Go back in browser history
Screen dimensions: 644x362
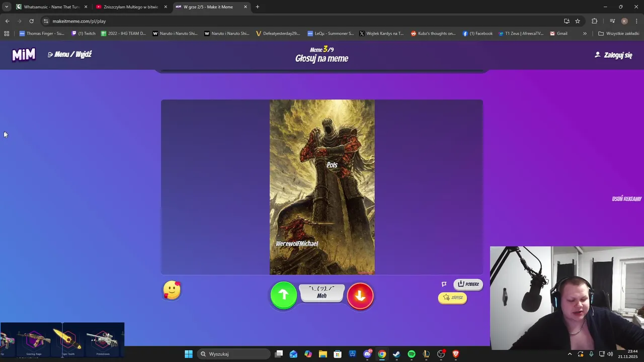point(7,21)
